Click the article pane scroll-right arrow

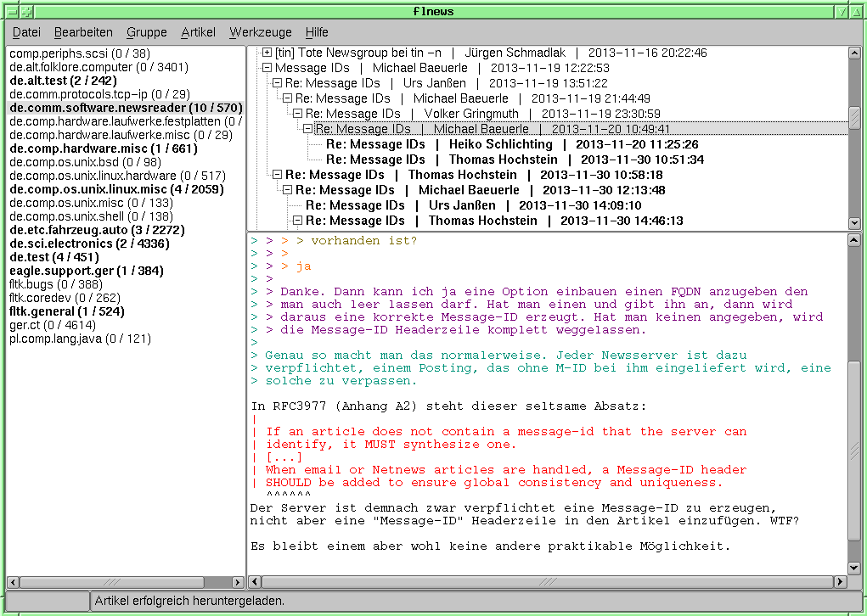point(841,582)
